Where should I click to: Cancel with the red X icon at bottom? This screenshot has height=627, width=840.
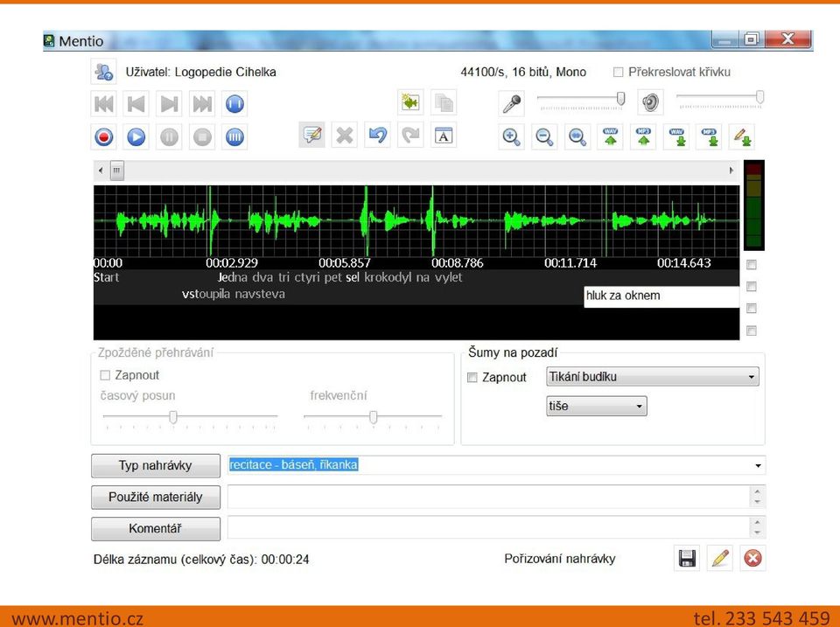pos(752,558)
